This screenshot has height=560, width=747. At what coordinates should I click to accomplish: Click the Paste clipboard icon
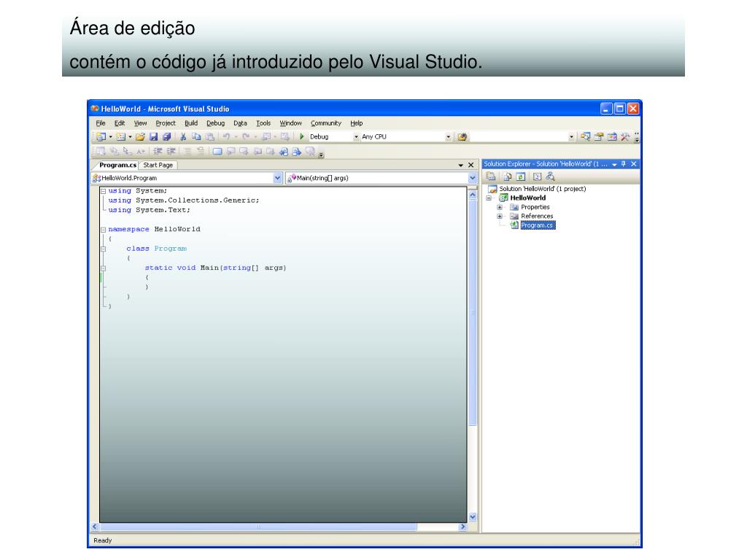tap(209, 137)
